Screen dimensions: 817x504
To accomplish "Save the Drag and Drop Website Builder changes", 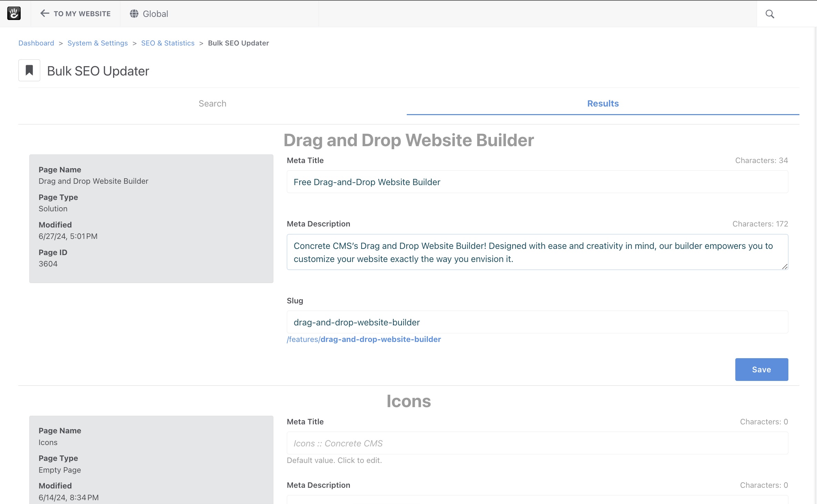I will click(761, 369).
